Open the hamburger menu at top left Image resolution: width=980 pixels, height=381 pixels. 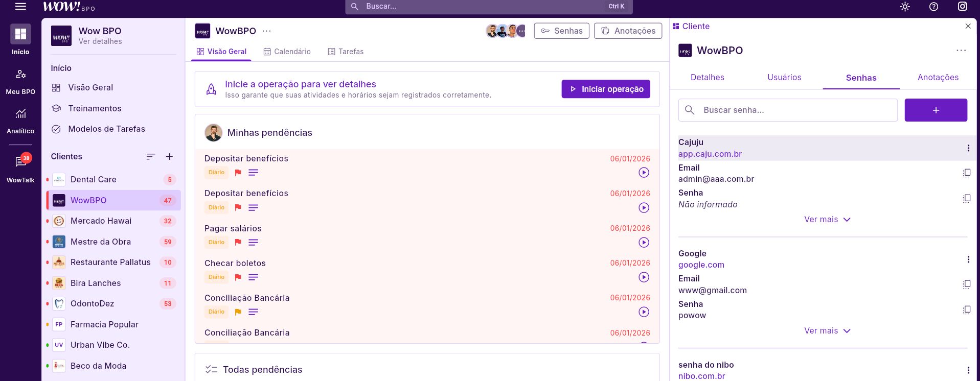[x=20, y=7]
